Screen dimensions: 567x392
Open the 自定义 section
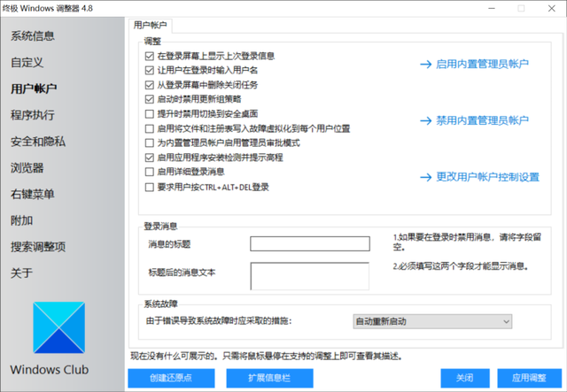click(x=27, y=62)
